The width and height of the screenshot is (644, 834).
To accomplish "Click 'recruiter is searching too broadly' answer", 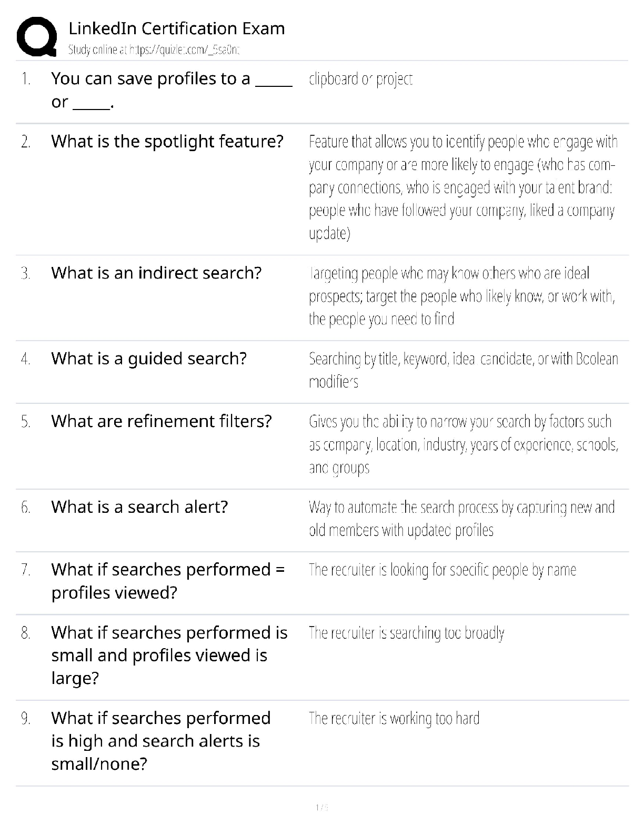I will [406, 632].
